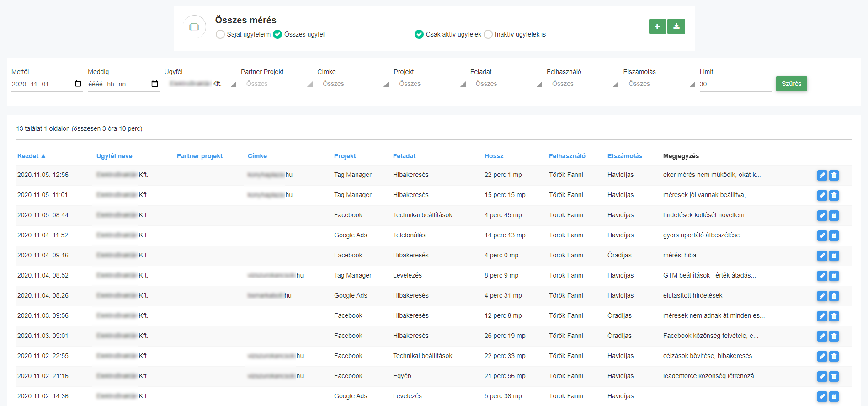Screen dimensions: 868x406
Task: Click the green download export button
Action: pyautogui.click(x=676, y=27)
